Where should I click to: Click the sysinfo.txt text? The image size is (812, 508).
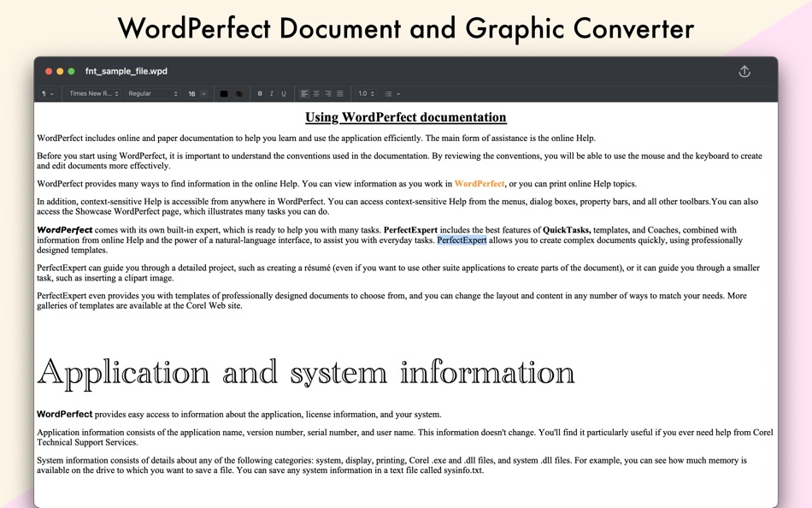click(x=463, y=470)
